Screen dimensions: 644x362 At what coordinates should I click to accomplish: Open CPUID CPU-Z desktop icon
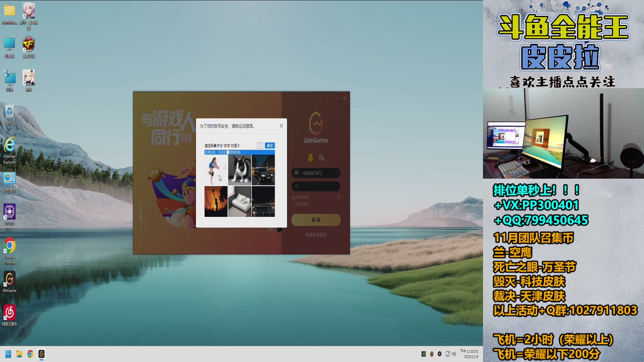(9, 217)
